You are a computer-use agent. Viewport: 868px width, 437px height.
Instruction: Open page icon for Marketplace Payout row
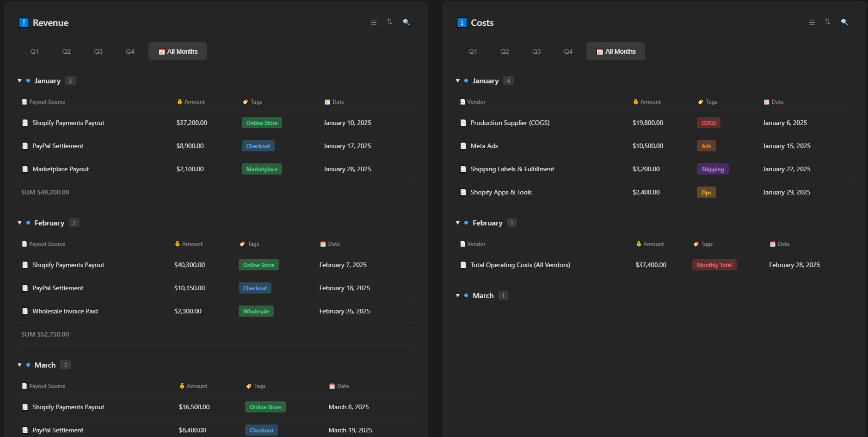(x=25, y=169)
